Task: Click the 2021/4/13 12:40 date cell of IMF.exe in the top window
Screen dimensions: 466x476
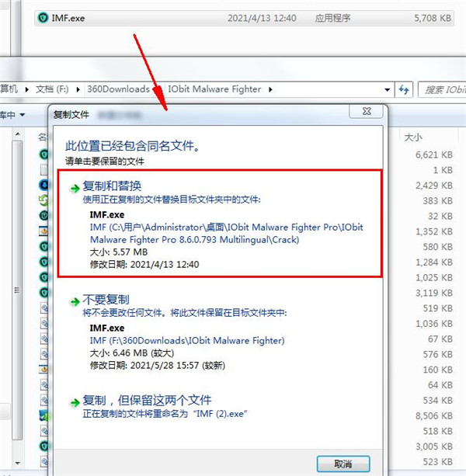Action: (x=262, y=18)
